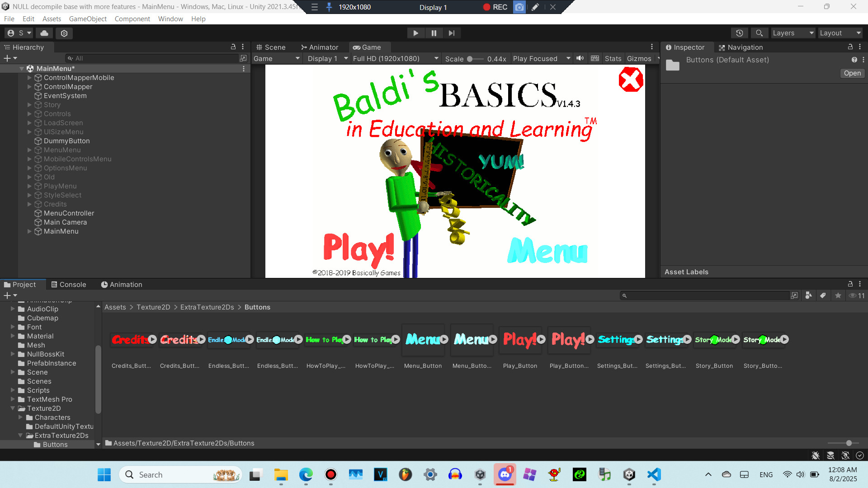Open Discord from the taskbar
This screenshot has height=488, width=868.
click(505, 474)
